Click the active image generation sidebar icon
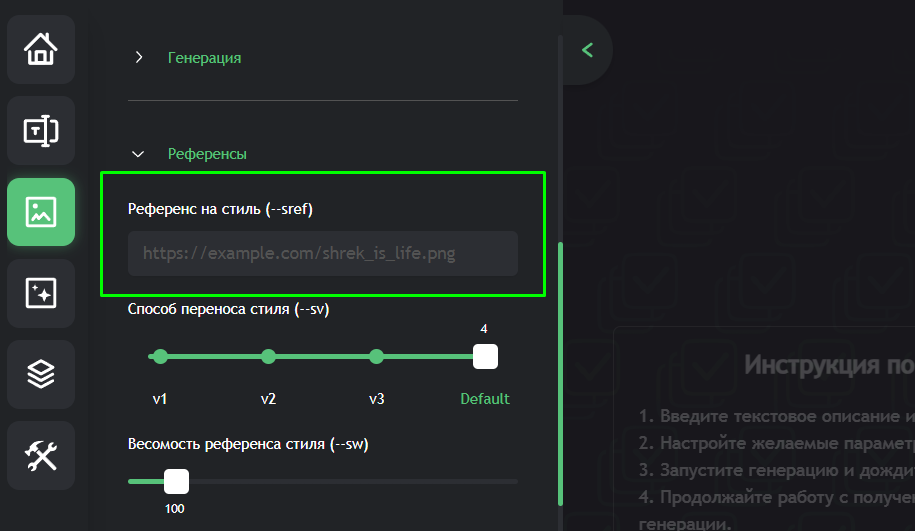915x531 pixels. click(x=41, y=212)
